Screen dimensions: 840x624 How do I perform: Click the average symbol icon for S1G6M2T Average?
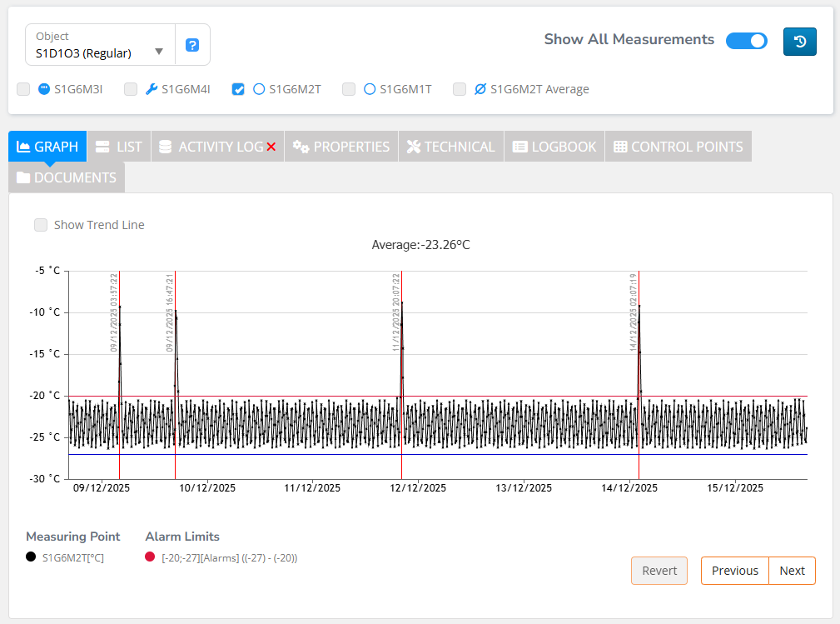pos(480,89)
